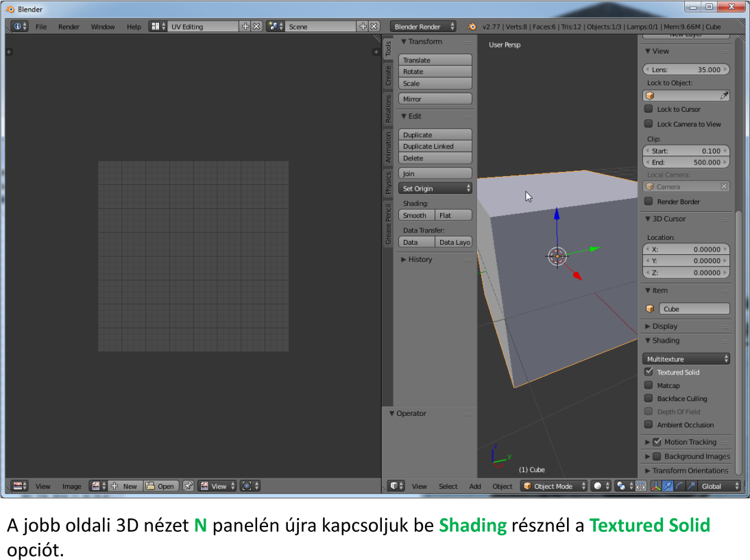This screenshot has width=750, height=560.
Task: Delete the current Scene with X icon
Action: click(374, 26)
